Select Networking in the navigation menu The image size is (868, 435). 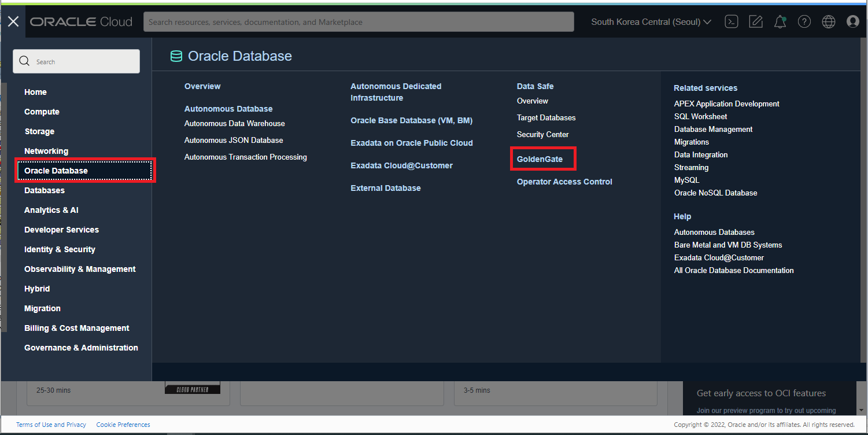tap(46, 151)
